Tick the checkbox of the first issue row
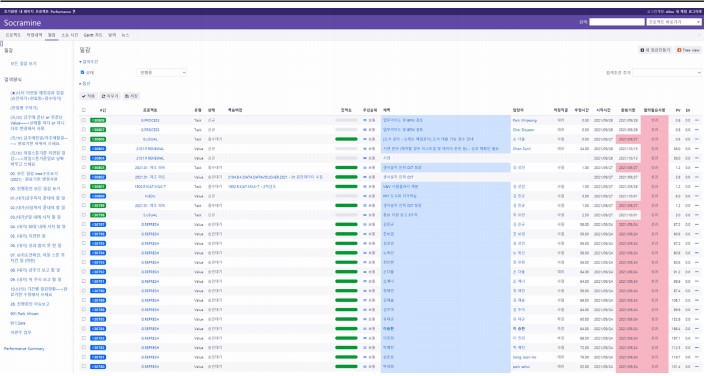Image resolution: width=706 pixels, height=376 pixels. click(x=83, y=120)
